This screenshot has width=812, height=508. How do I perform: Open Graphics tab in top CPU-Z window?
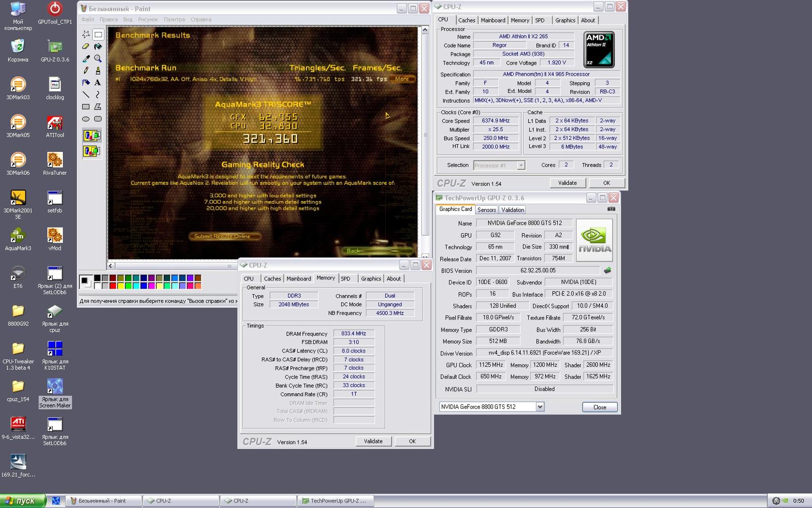pos(565,20)
